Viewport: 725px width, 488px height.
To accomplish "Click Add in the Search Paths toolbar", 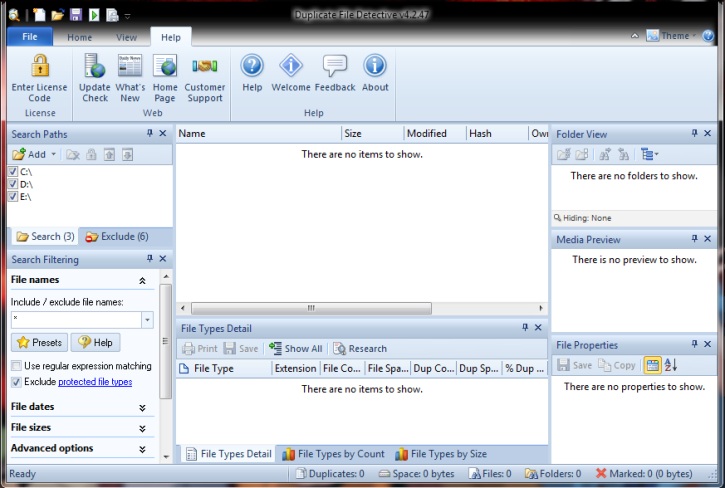I will pos(30,154).
